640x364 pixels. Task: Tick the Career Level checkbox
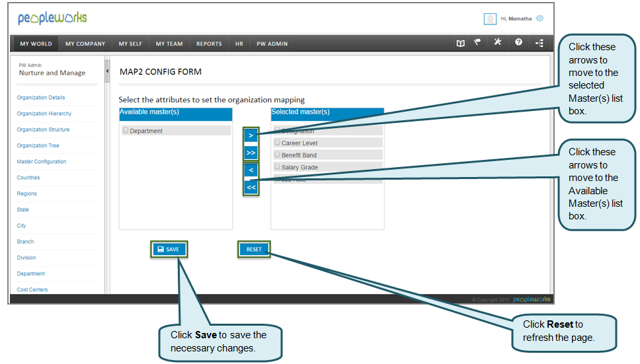tap(278, 143)
